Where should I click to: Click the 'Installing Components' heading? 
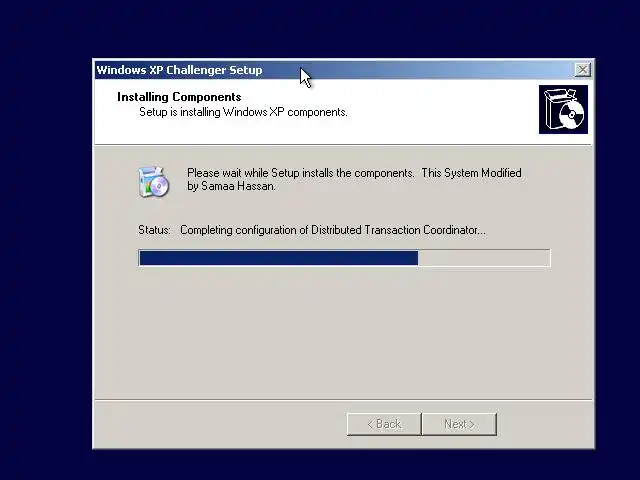(179, 97)
